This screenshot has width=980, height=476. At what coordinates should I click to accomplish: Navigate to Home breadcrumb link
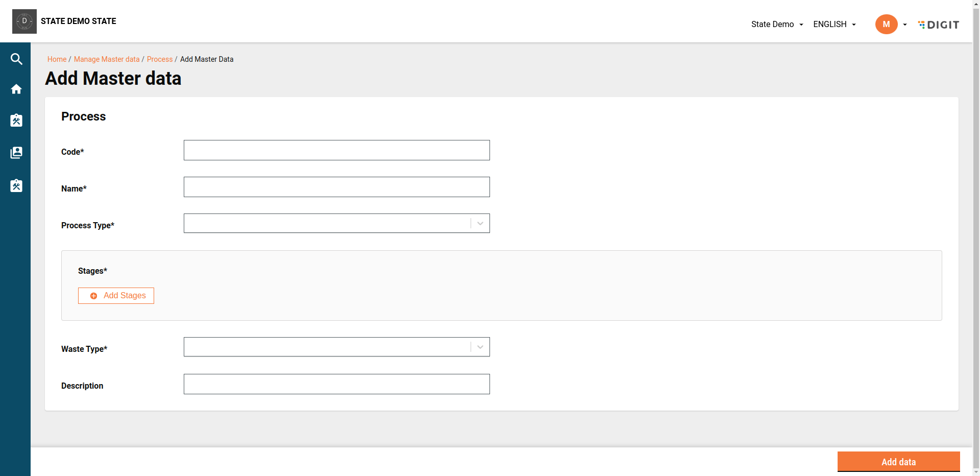57,59
